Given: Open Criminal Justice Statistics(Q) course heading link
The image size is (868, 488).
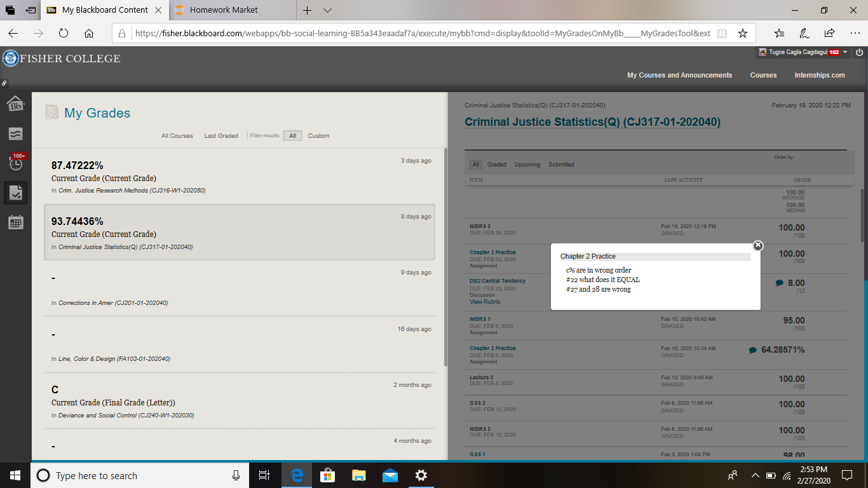Looking at the screenshot, I should (x=592, y=122).
